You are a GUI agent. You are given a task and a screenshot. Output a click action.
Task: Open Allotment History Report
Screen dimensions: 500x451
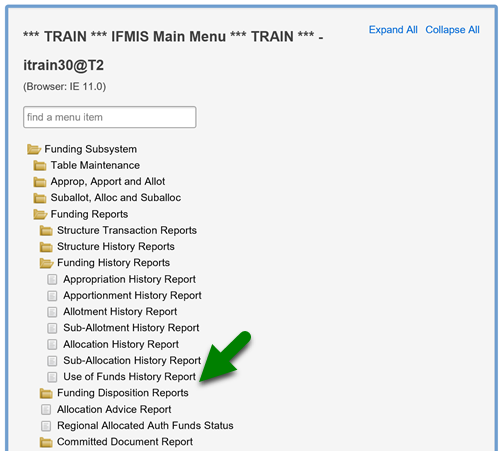click(120, 312)
